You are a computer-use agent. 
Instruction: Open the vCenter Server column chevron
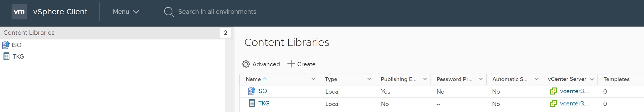(x=592, y=79)
